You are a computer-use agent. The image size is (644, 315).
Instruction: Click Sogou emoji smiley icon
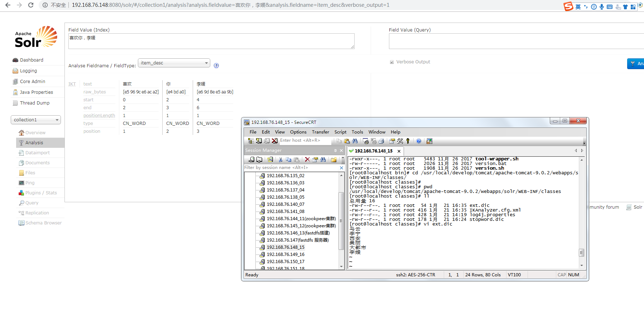tap(594, 7)
